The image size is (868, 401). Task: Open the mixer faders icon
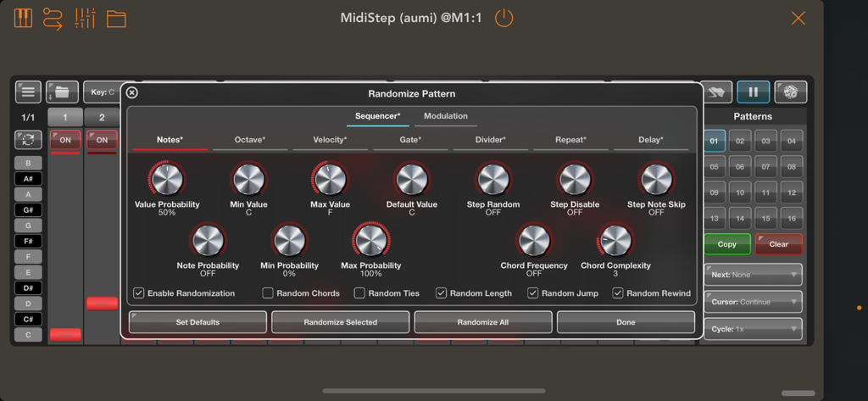[85, 19]
